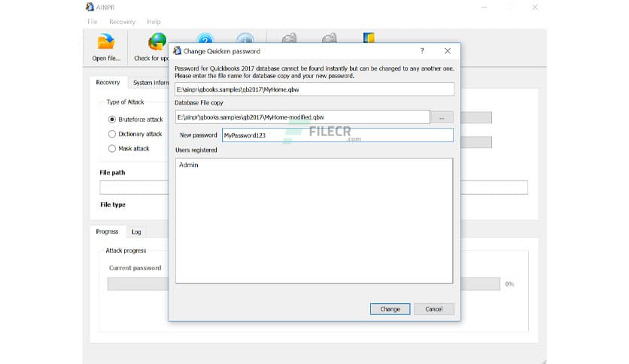Select Dictionary attack radio button
This screenshot has height=364, width=629.
[112, 134]
